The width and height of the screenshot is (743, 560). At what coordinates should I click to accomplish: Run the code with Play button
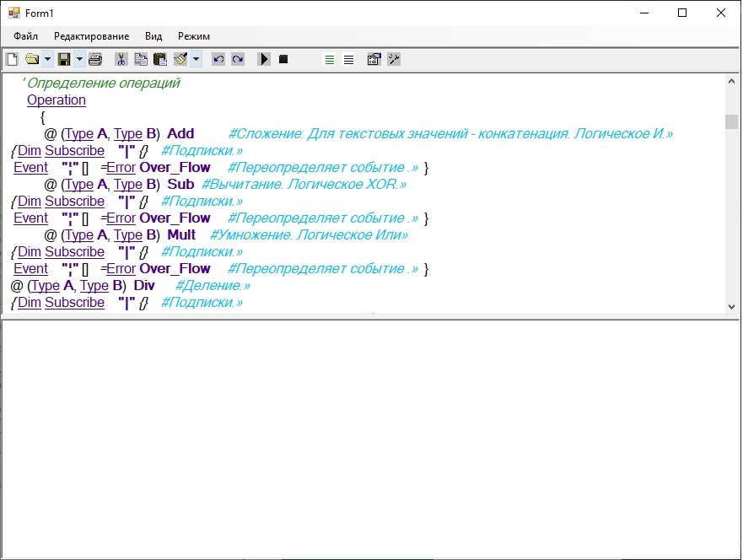click(264, 59)
